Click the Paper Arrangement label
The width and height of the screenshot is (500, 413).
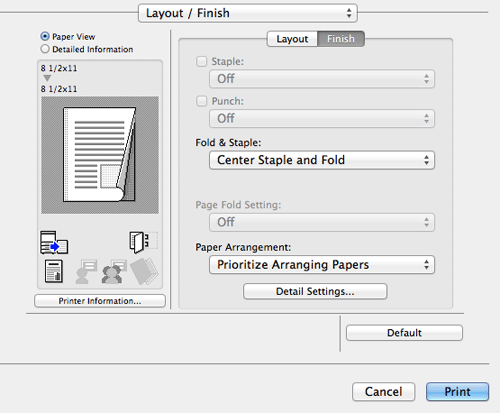coord(243,247)
